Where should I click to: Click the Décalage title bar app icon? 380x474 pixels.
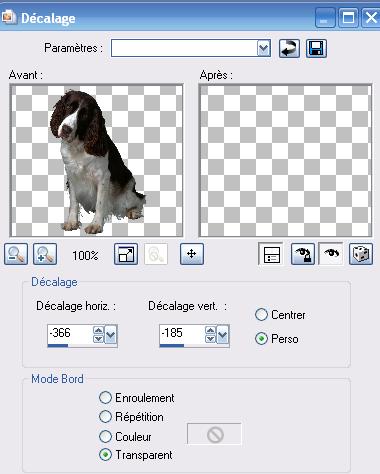pos(8,17)
